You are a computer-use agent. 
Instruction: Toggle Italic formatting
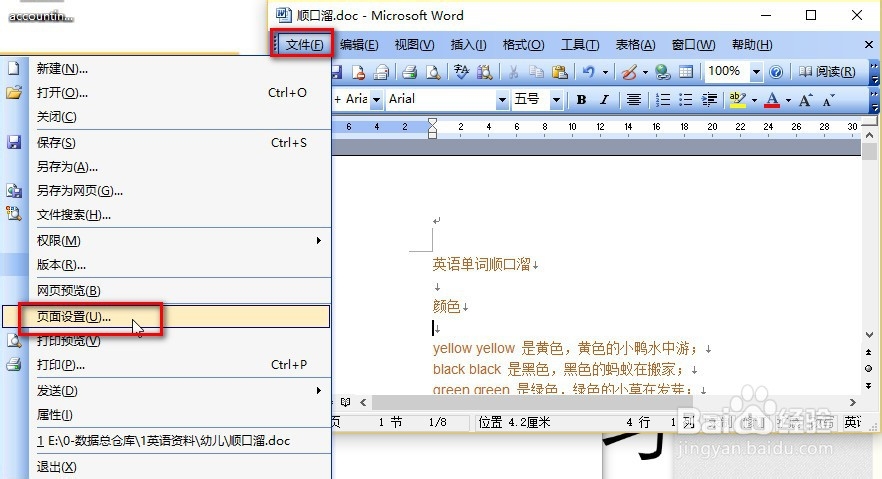tap(604, 100)
